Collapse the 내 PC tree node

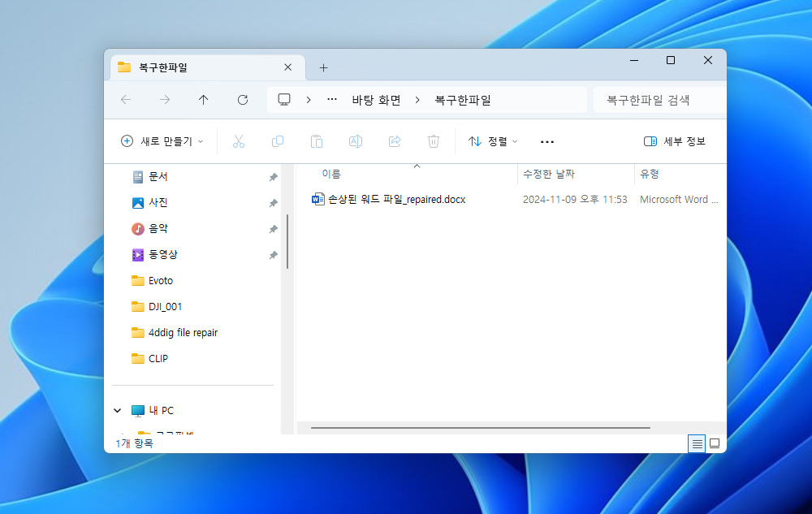click(x=118, y=411)
